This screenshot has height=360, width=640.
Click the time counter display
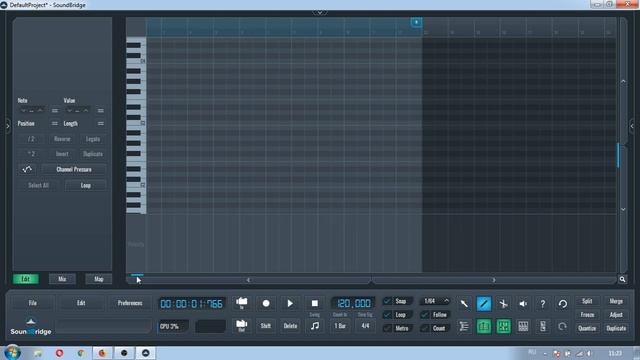point(191,304)
